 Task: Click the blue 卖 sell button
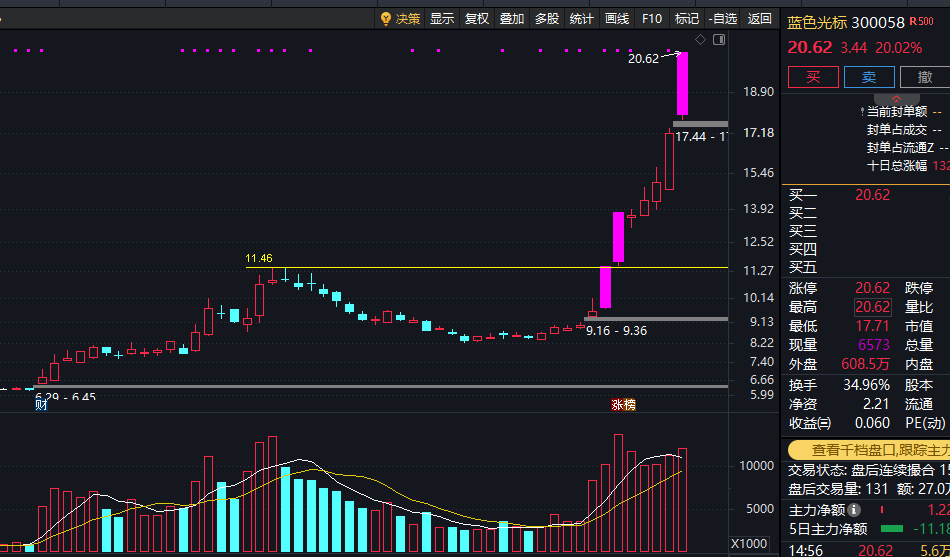tap(869, 77)
